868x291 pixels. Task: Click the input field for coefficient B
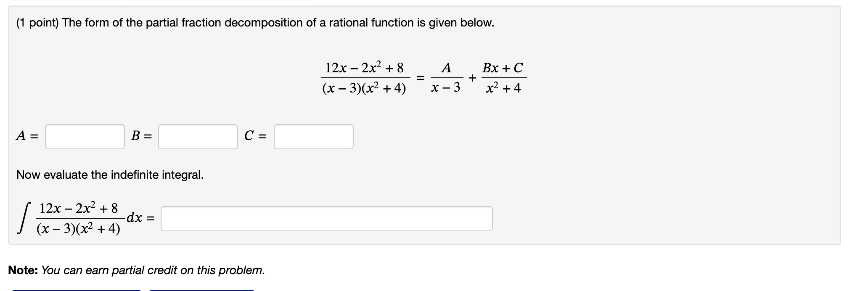[198, 135]
